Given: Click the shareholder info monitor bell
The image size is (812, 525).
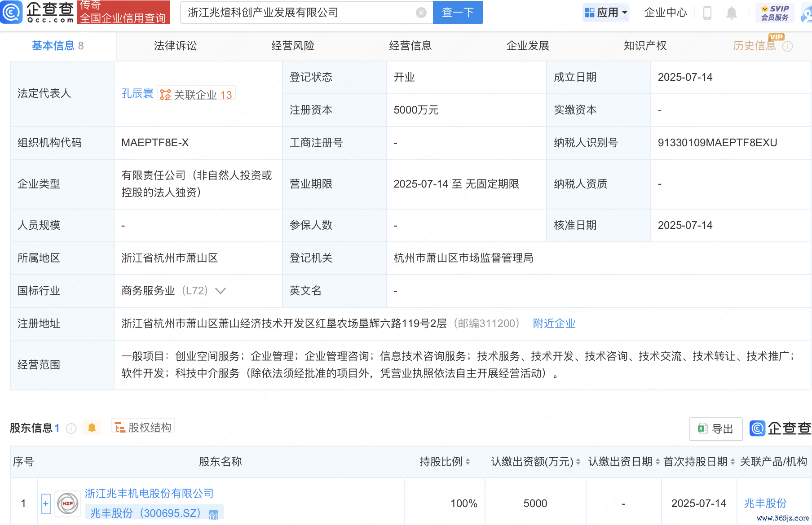Looking at the screenshot, I should click(92, 428).
